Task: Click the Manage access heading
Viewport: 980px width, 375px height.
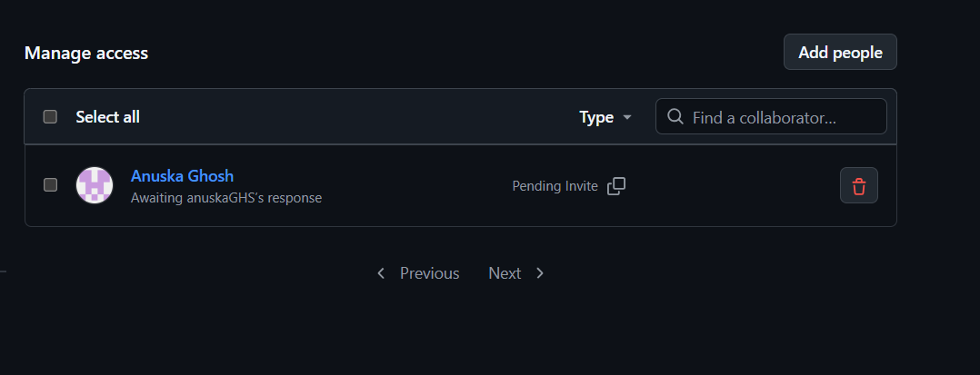Action: pyautogui.click(x=86, y=54)
